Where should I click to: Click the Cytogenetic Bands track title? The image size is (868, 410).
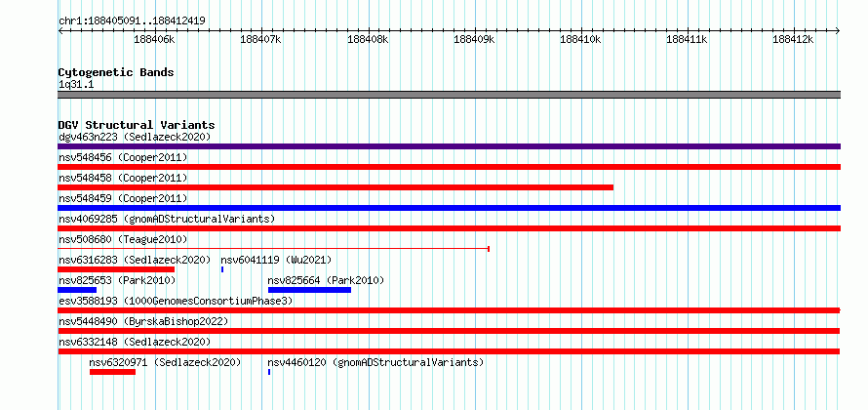point(116,72)
